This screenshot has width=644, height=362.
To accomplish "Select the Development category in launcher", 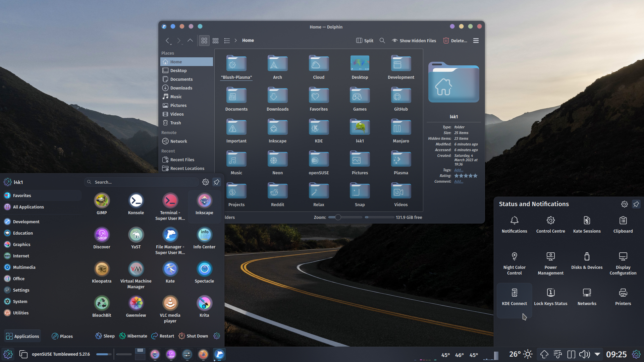I will click(x=26, y=222).
